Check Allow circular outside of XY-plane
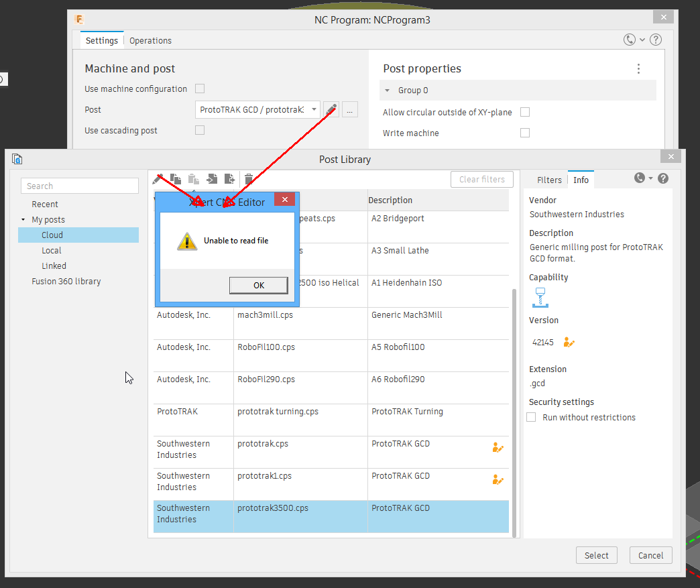The width and height of the screenshot is (700, 588). point(525,112)
